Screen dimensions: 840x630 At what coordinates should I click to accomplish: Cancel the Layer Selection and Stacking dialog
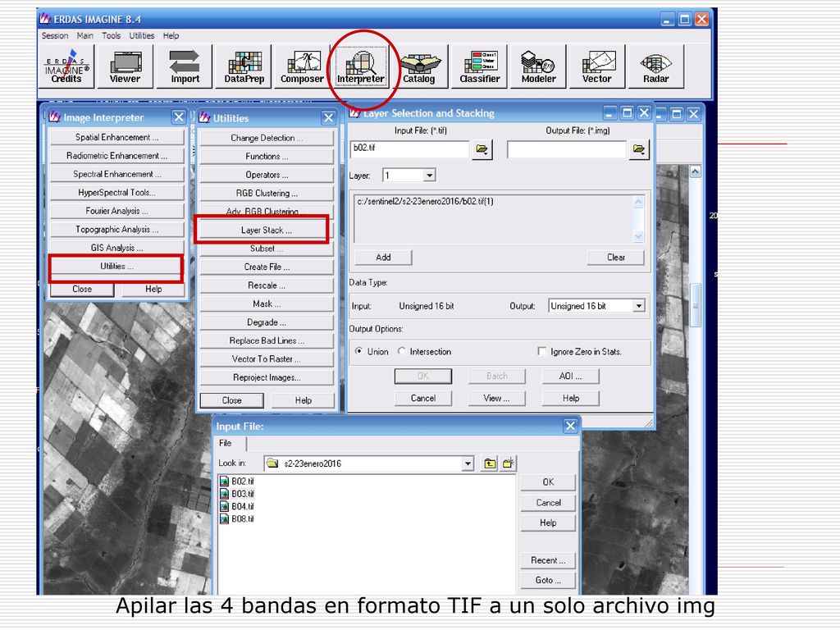click(x=423, y=398)
